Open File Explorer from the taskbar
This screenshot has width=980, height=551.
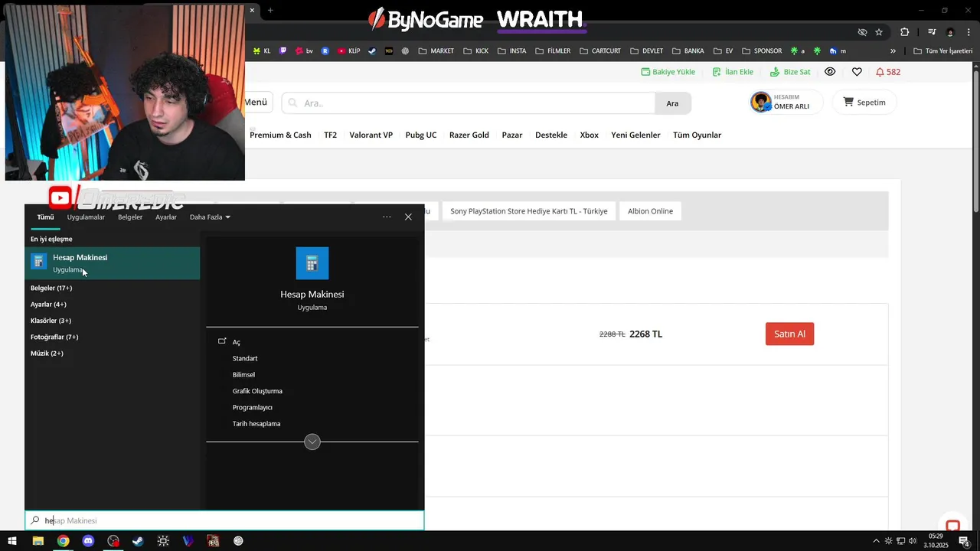click(38, 541)
